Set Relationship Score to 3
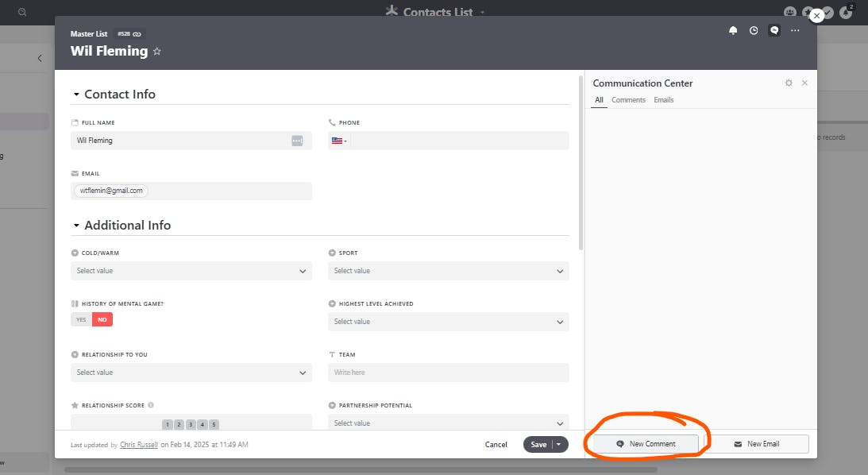The width and height of the screenshot is (868, 475). (x=191, y=425)
